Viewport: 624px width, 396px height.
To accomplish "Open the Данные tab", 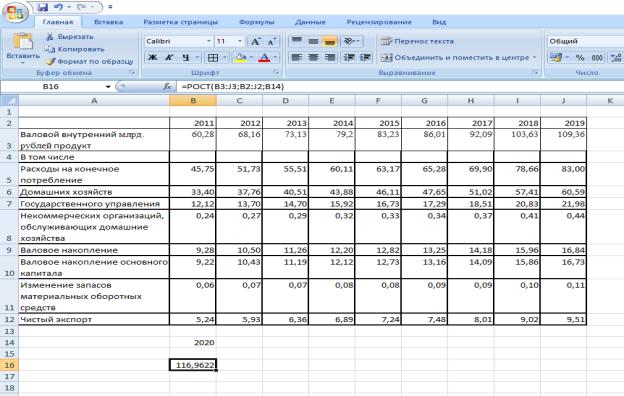I will point(310,22).
